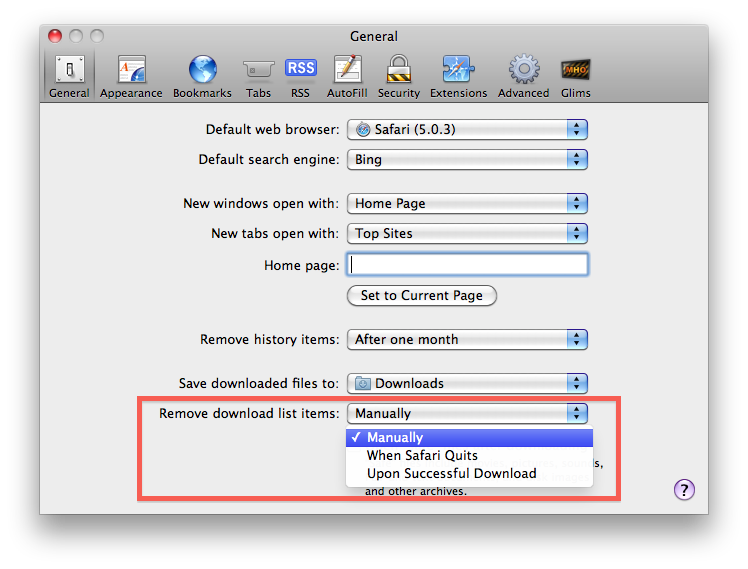748x569 pixels.
Task: Open the New windows open with dropdown
Action: [x=467, y=204]
